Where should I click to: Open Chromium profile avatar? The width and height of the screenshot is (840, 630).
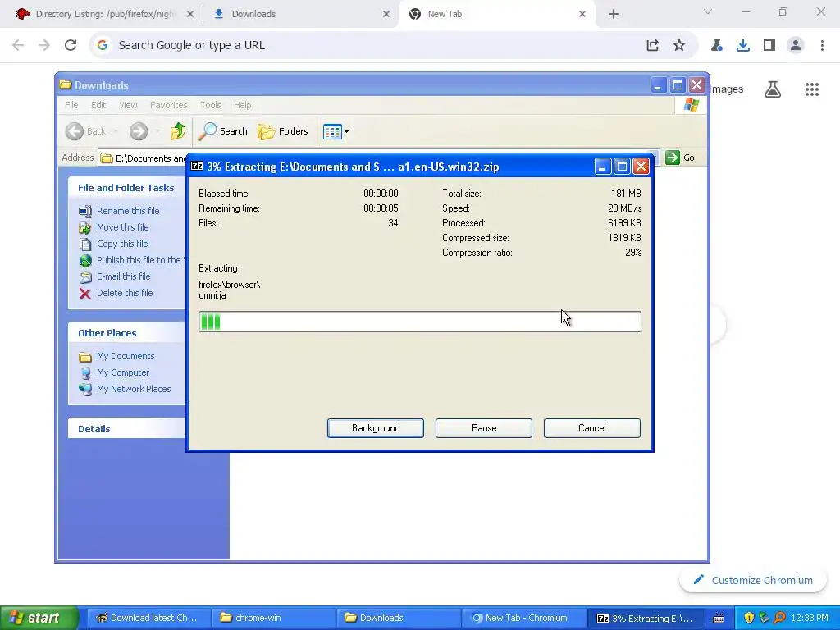796,45
